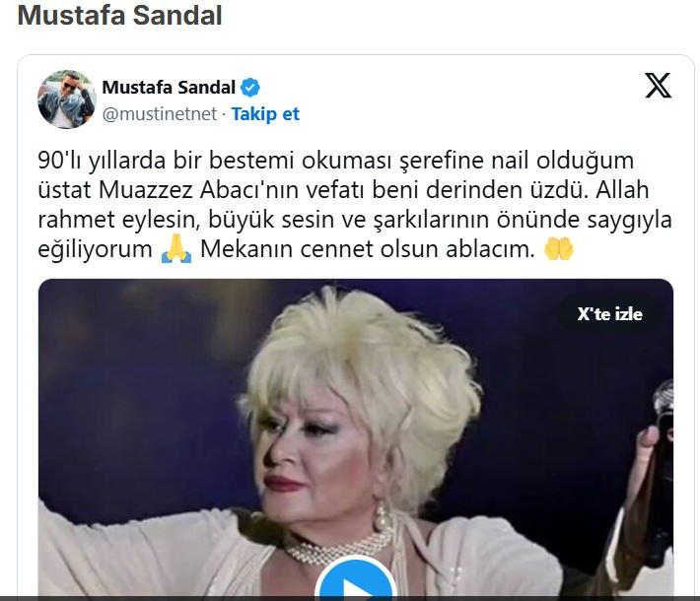The height and width of the screenshot is (601, 700).
Task: Click the tweet's first line starting 90'lı yıllarda
Action: coord(336,161)
